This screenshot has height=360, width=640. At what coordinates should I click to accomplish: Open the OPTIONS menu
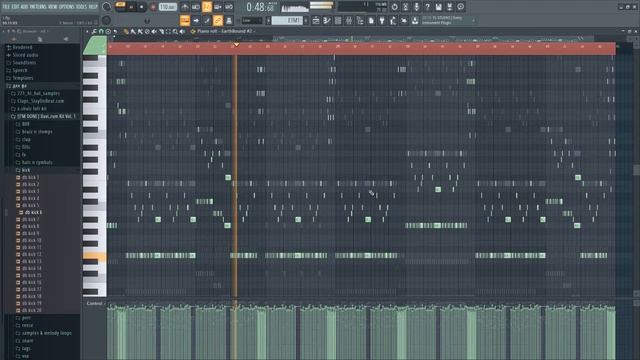tap(67, 7)
